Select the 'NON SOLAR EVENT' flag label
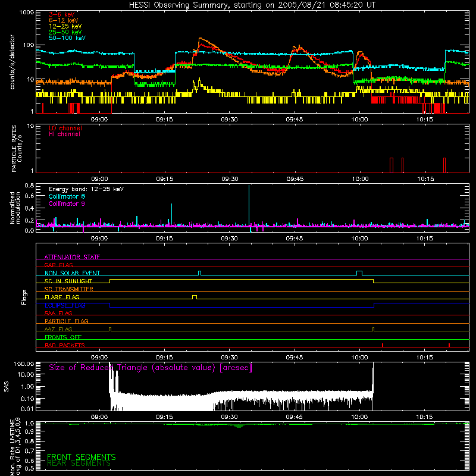Viewport: 476px width, 476px height. [72, 273]
